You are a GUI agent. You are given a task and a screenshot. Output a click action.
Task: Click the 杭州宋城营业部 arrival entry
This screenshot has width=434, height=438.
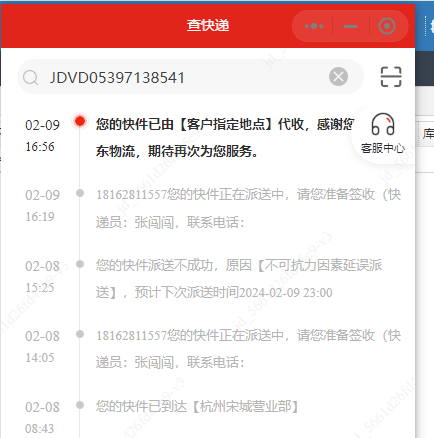[x=197, y=406]
